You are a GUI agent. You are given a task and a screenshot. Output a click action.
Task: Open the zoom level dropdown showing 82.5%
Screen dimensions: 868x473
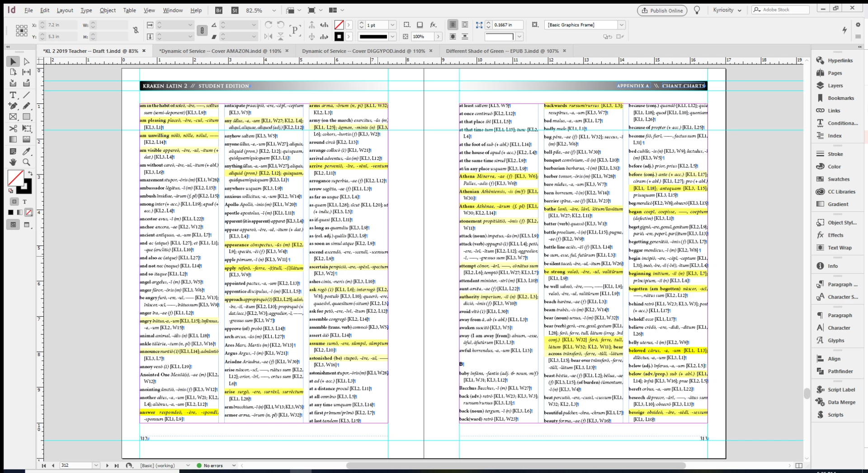tap(274, 10)
